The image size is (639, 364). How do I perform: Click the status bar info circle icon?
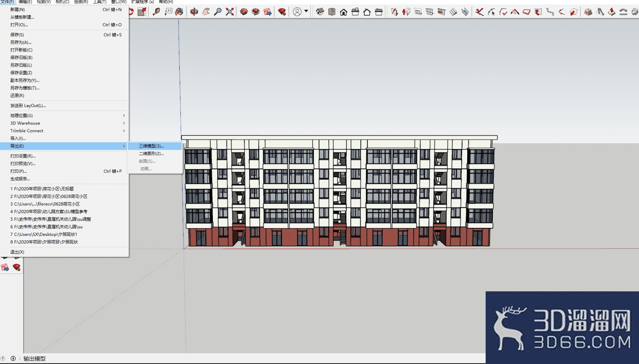coord(13,358)
